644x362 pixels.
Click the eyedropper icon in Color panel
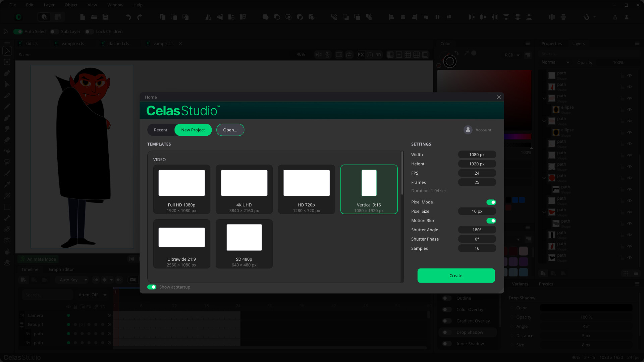click(466, 53)
